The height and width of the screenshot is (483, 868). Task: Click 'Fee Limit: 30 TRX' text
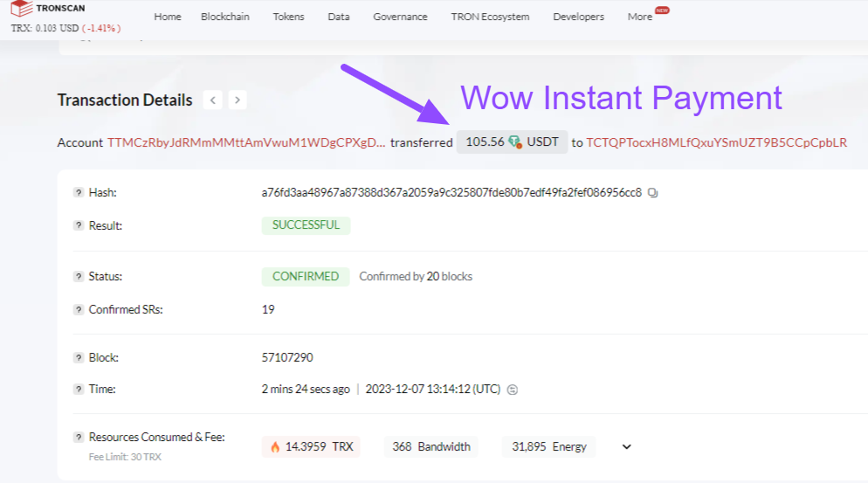coord(125,457)
